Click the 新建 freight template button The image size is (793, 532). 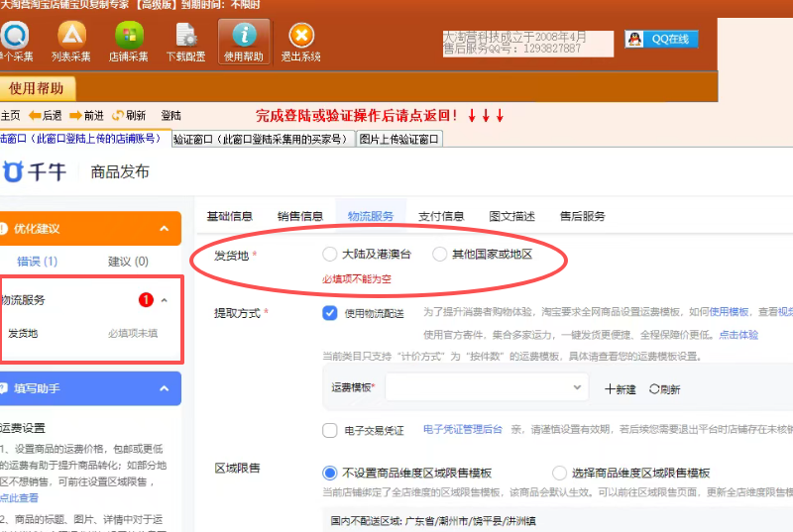click(x=621, y=389)
